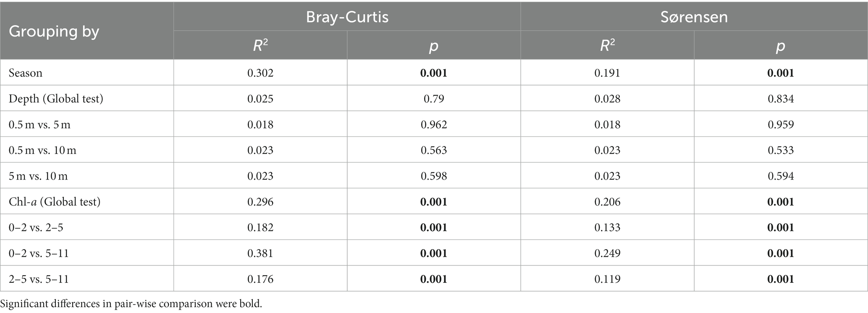Click the Depth Bray-Curtis p value 0.79

(434, 99)
